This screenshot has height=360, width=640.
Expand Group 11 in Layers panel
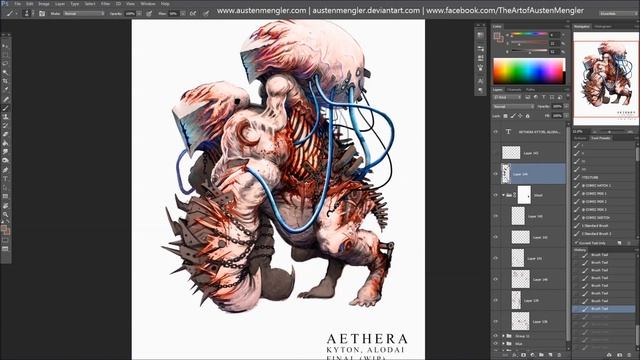[x=503, y=336]
